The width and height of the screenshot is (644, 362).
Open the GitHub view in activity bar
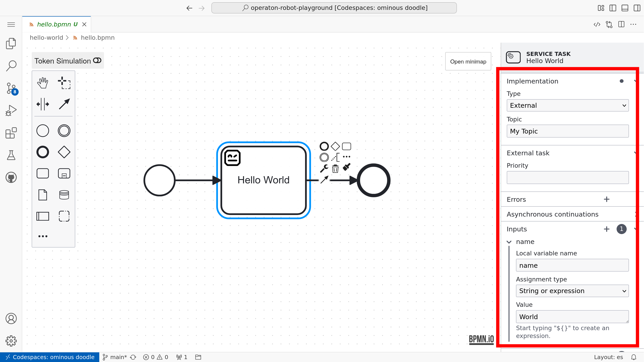(x=11, y=177)
